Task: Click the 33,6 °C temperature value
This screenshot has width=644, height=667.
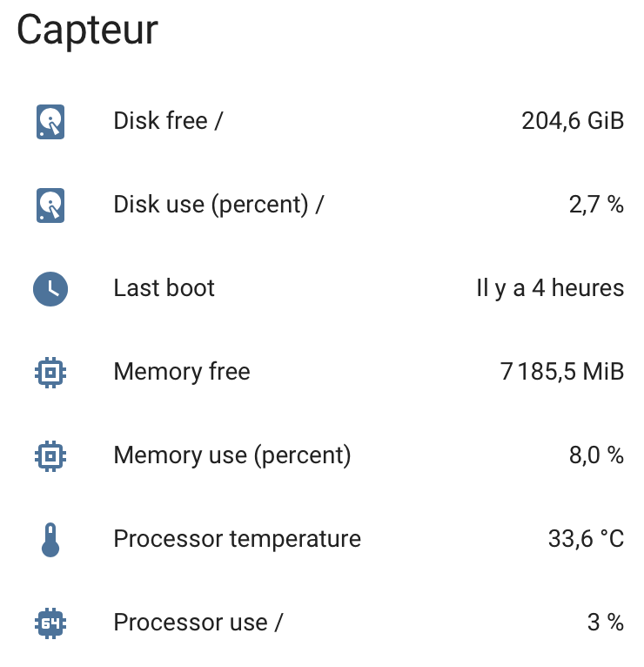Action: (x=586, y=539)
